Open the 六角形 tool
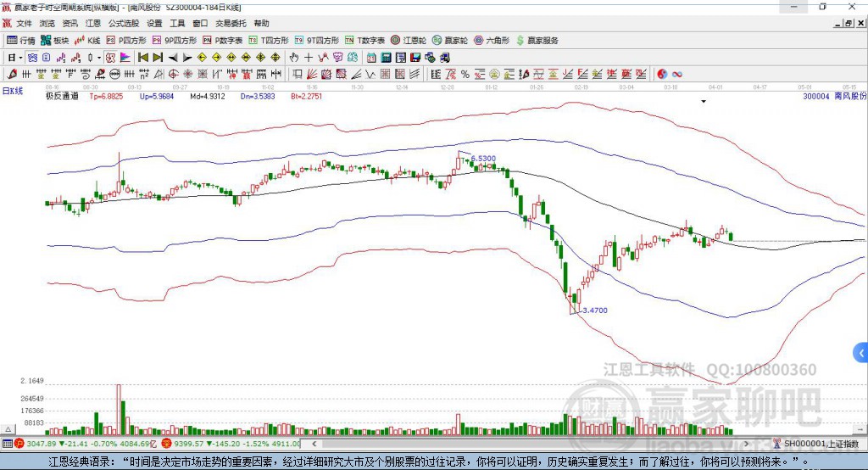Image resolution: width=868 pixels, height=470 pixels. (x=492, y=41)
